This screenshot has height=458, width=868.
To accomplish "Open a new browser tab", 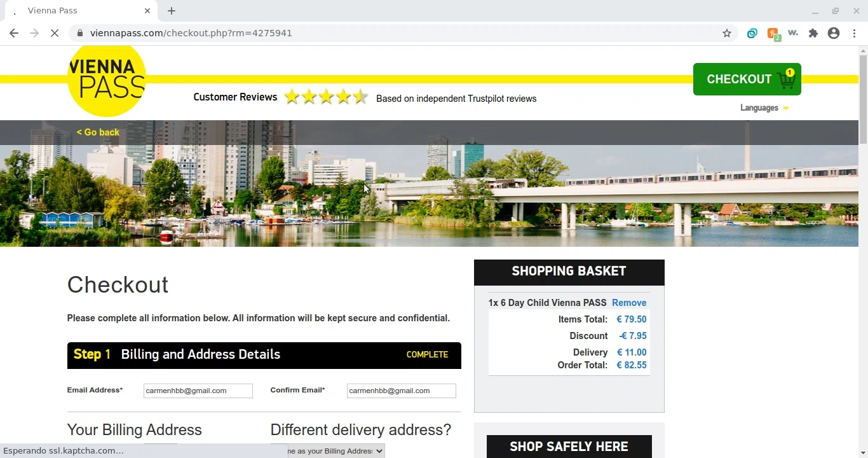I will pyautogui.click(x=172, y=11).
